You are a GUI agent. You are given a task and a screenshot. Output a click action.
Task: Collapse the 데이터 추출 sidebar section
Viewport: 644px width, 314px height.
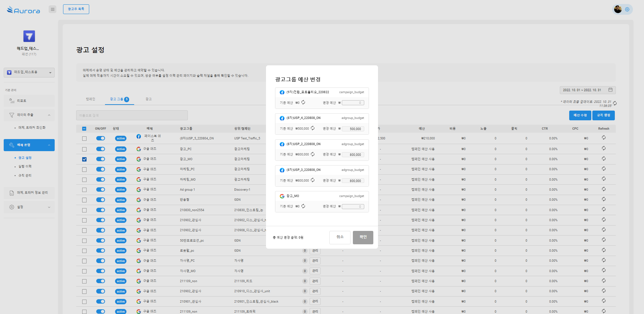click(49, 115)
